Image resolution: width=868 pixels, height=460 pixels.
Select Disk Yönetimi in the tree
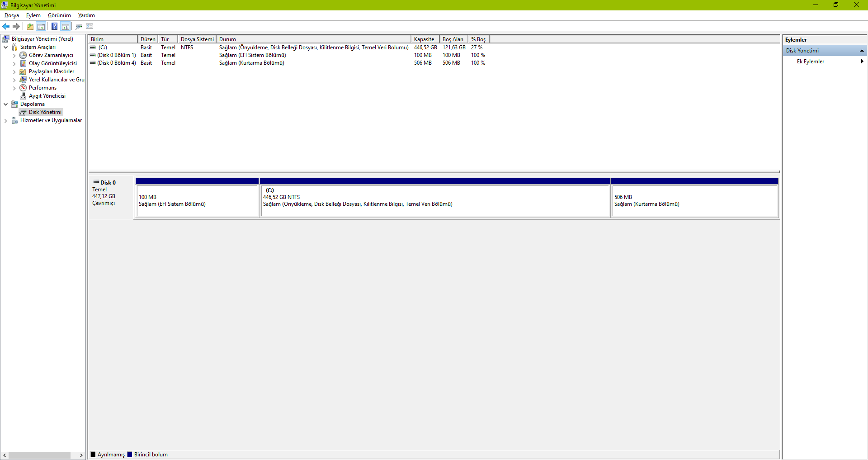point(45,112)
